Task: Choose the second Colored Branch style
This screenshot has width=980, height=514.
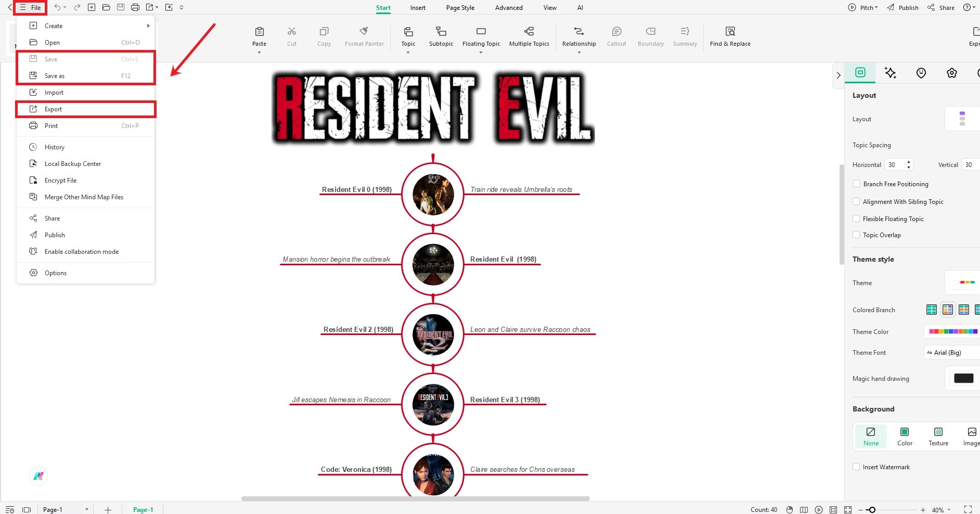Action: (948, 310)
